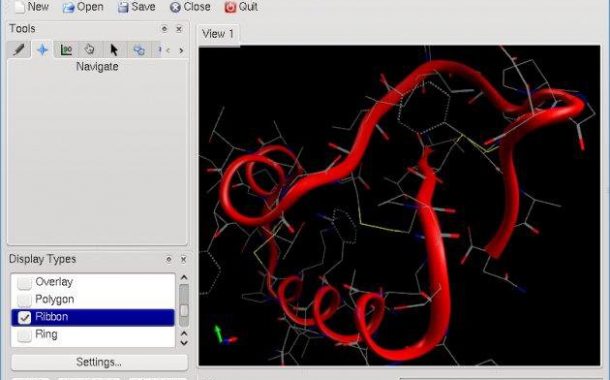This screenshot has height=380, width=610.
Task: Choose the Measure tool icon
Action: [66, 50]
